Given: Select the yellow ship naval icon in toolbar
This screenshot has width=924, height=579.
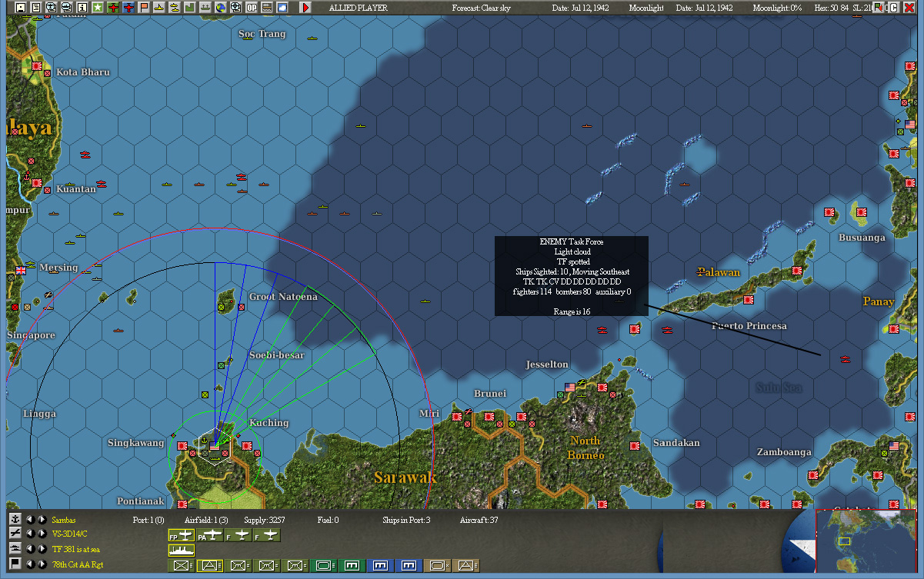Looking at the screenshot, I should point(158,7).
